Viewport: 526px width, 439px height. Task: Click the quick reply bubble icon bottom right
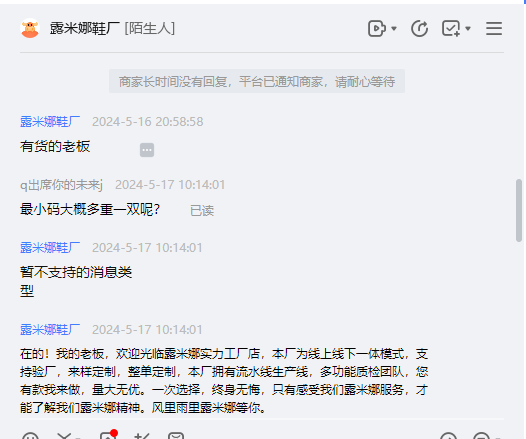point(482,436)
